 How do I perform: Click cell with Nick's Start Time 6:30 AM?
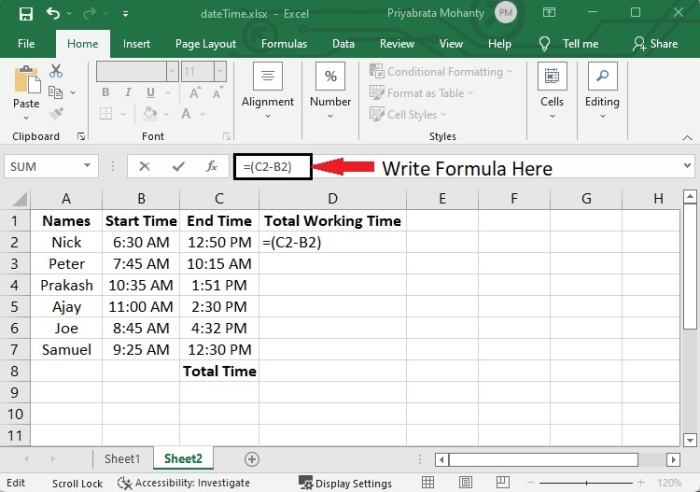click(141, 242)
